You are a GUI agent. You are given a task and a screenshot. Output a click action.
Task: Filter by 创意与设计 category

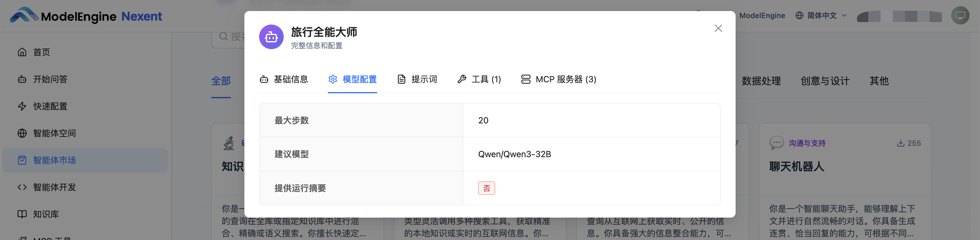click(x=825, y=81)
